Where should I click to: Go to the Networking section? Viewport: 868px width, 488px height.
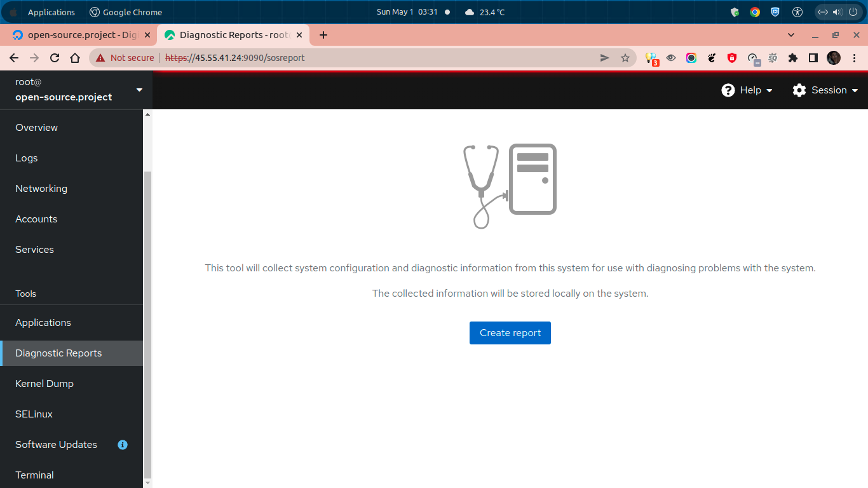pyautogui.click(x=72, y=189)
